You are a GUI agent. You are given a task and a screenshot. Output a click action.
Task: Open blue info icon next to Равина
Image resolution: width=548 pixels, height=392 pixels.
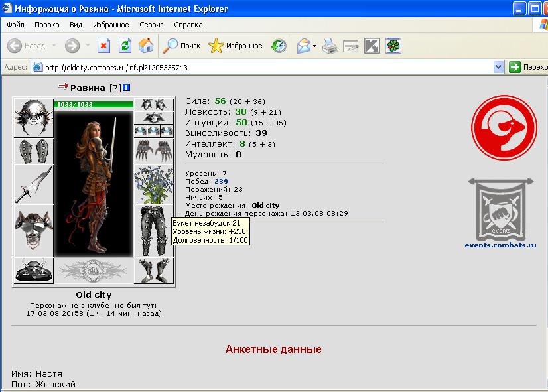tap(127, 88)
